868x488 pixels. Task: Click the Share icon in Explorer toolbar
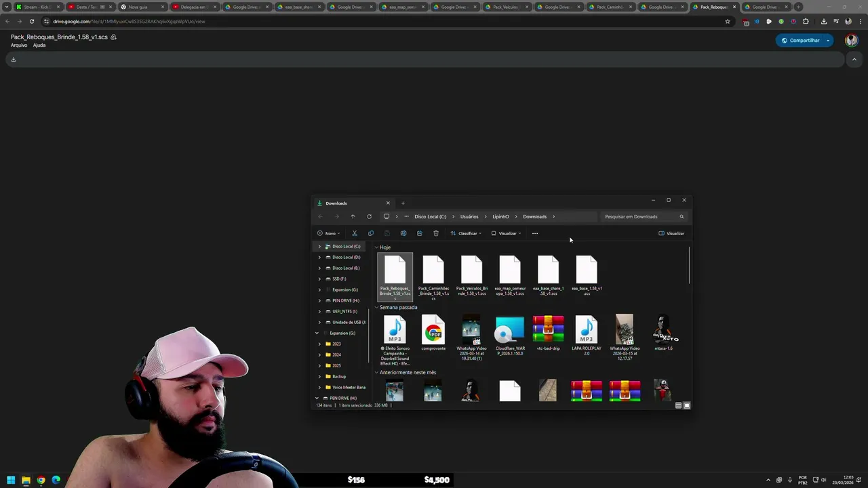click(x=419, y=233)
